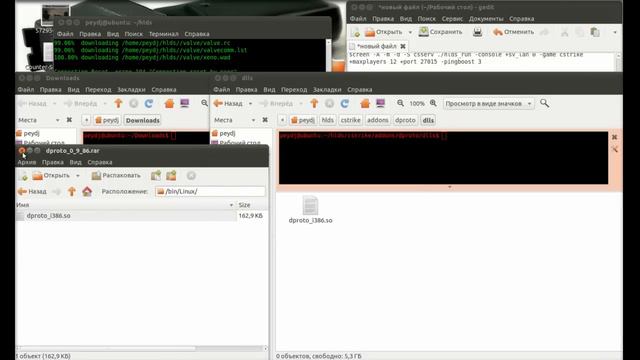The height and width of the screenshot is (360, 640).
Task: Open the Сервис menu in gedit
Action: pos(452,19)
